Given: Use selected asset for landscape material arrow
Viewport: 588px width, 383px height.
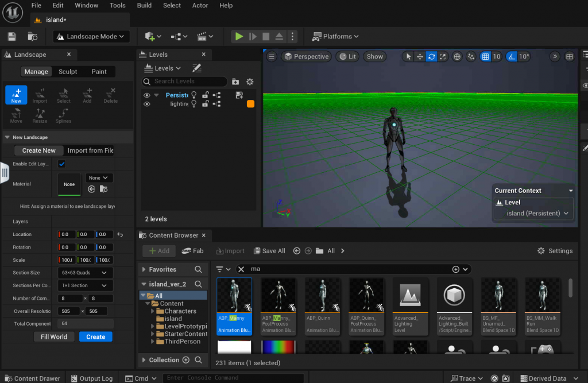Looking at the screenshot, I should point(91,189).
